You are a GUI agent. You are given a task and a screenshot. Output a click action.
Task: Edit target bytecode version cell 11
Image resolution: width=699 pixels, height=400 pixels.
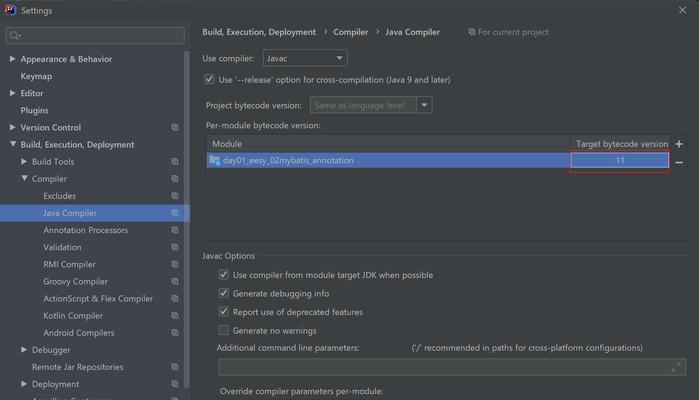[620, 161]
